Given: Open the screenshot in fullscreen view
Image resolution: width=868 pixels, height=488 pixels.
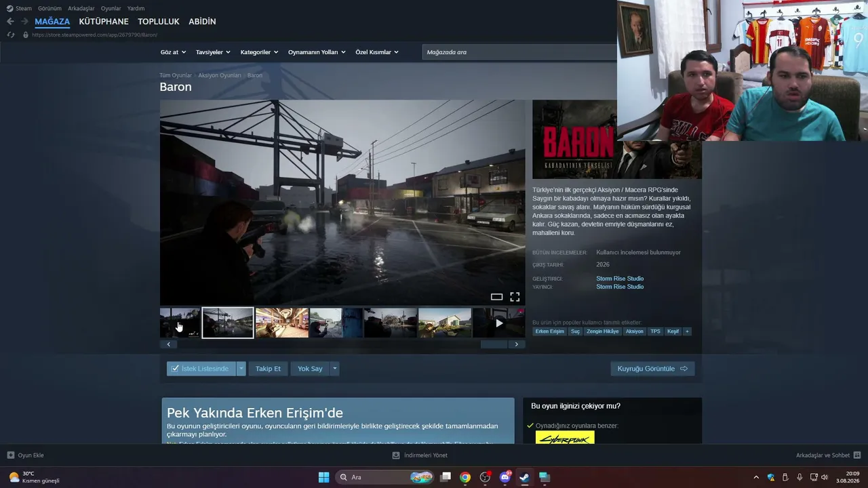Looking at the screenshot, I should (515, 297).
